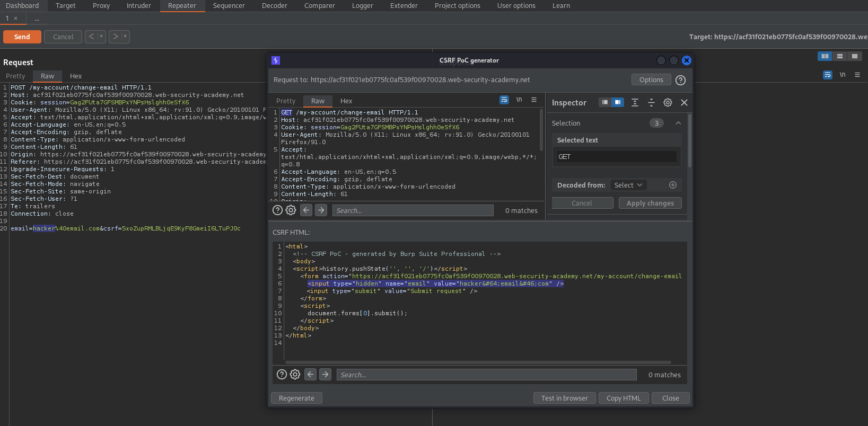Viewport: 868px width, 426px height.
Task: Open the 'Decoded from' Select dropdown
Action: (628, 185)
